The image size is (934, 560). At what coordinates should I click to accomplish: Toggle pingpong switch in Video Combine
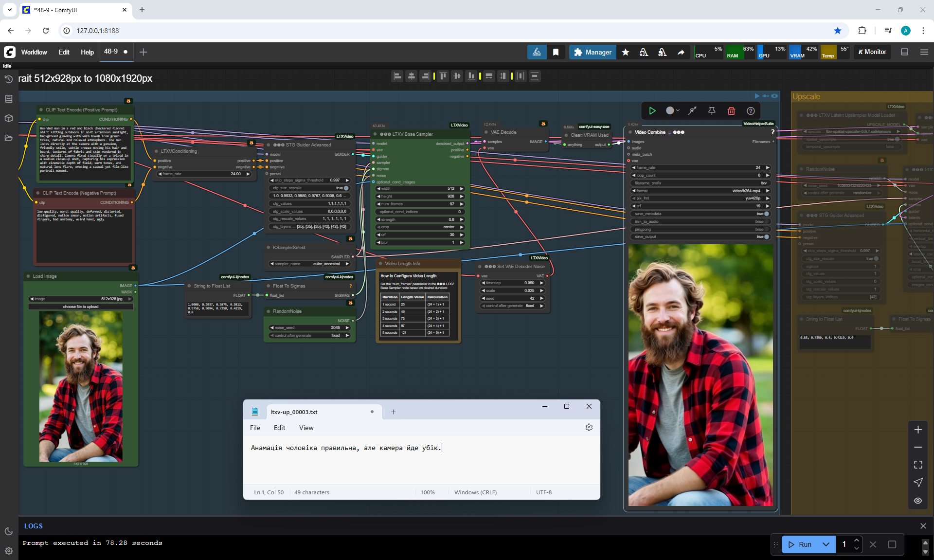point(766,229)
